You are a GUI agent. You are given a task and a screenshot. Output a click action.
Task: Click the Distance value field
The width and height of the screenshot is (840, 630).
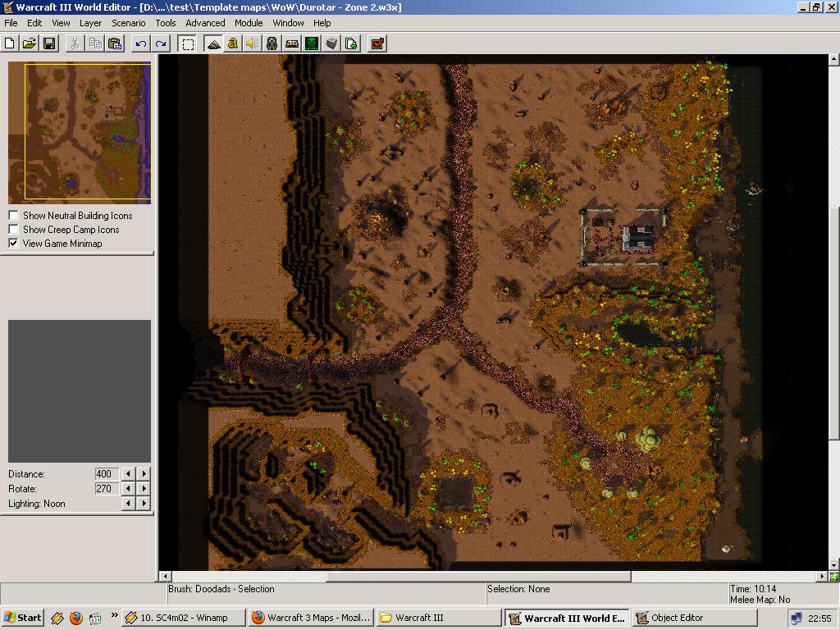point(107,473)
